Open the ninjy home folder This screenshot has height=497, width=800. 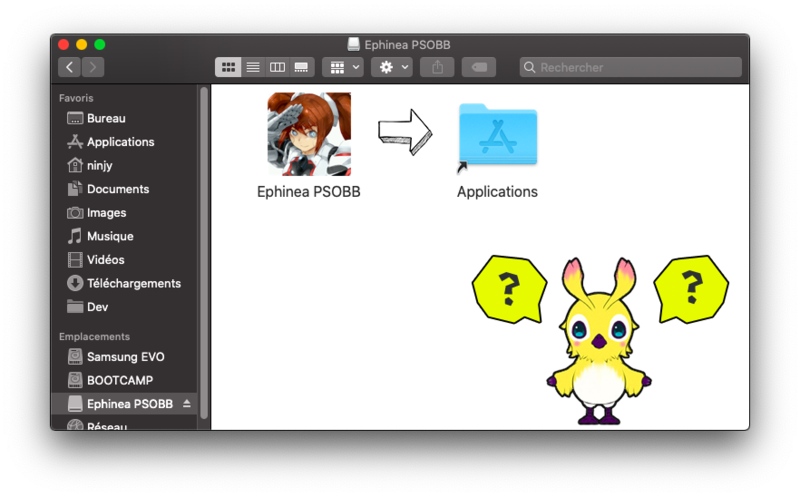(123, 165)
